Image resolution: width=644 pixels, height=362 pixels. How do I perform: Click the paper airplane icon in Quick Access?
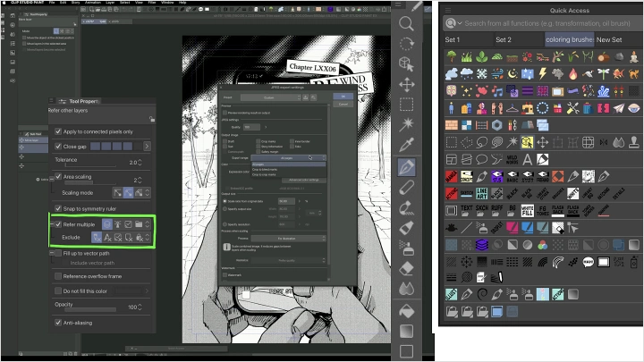tap(619, 108)
